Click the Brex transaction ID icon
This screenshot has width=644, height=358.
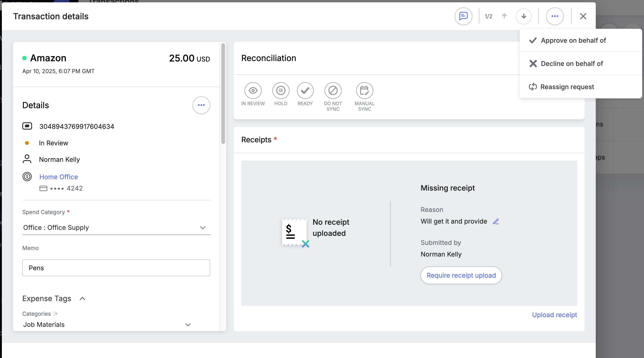(27, 126)
